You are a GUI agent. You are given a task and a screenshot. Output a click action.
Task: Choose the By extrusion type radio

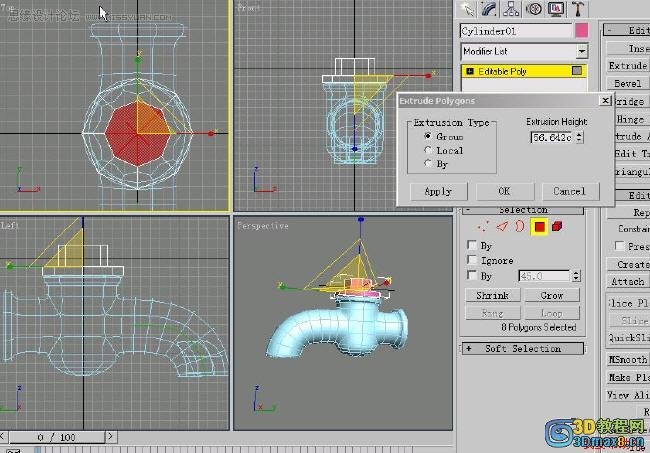coord(428,163)
